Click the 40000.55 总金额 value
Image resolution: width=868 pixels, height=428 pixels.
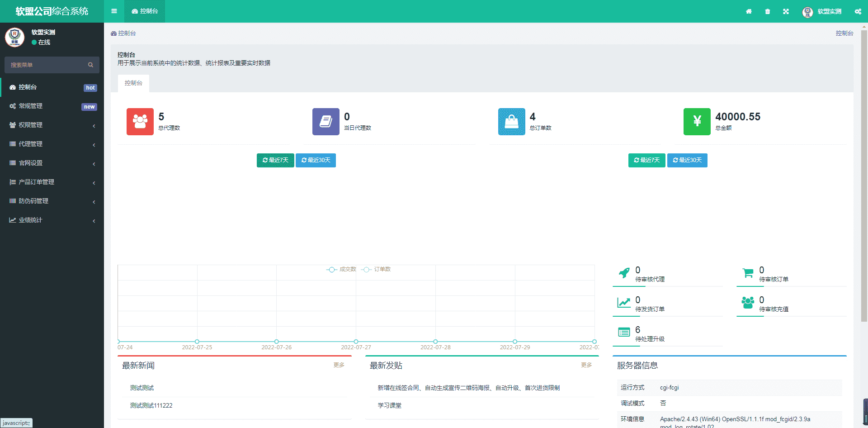pos(738,117)
